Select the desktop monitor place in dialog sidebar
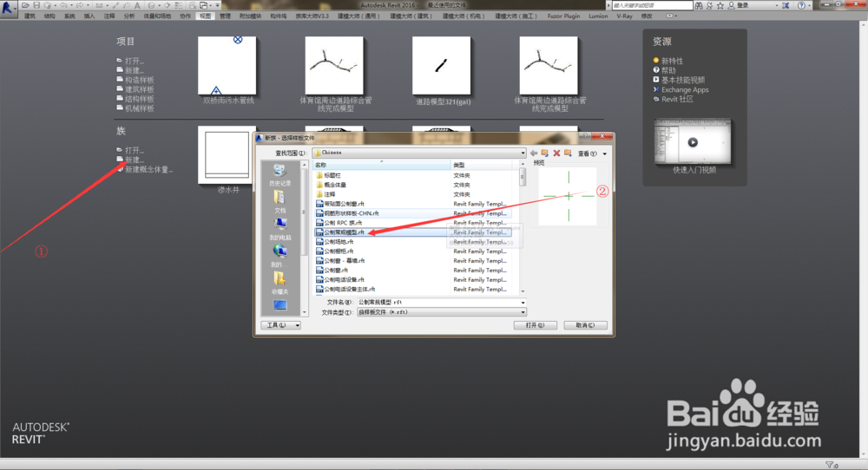Screen dimensions: 868x470 pos(280,305)
